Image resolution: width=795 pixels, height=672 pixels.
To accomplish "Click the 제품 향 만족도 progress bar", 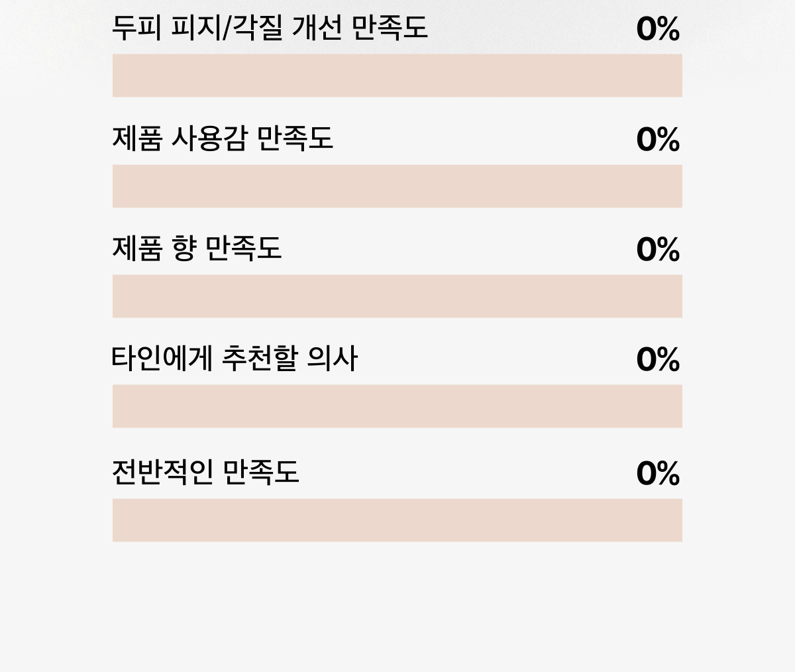I will (x=397, y=296).
